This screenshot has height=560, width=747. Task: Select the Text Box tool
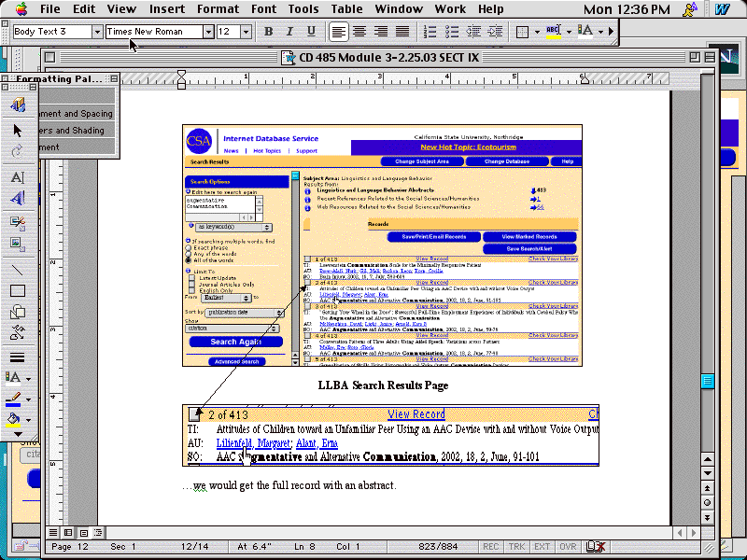click(18, 177)
